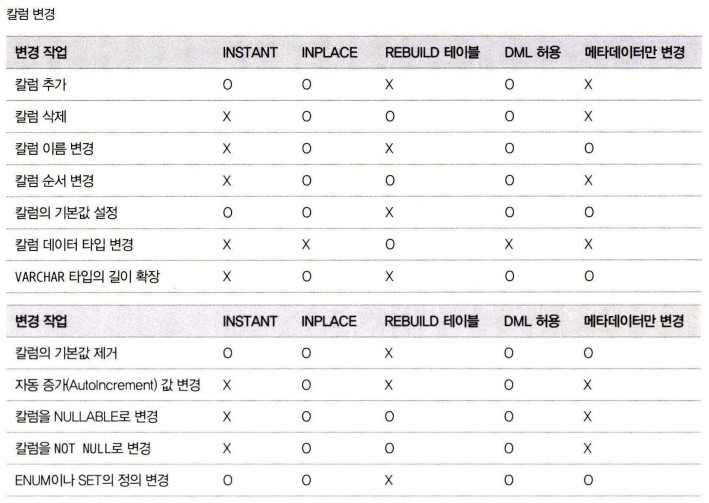
Task: Click the '칼럼 추가' row label
Action: tap(42, 85)
